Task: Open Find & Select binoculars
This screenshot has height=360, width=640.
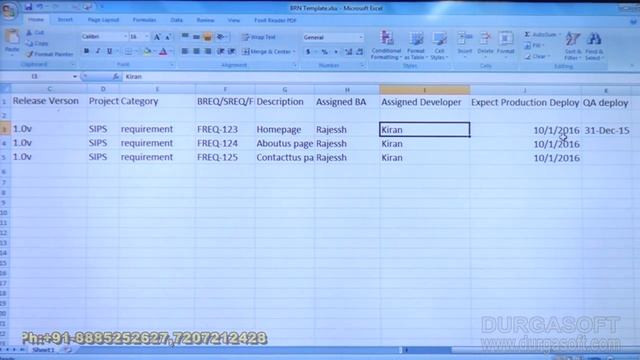Action: click(x=594, y=46)
